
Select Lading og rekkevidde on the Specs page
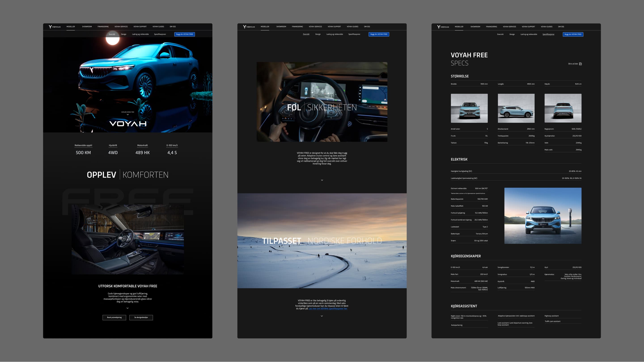click(529, 34)
